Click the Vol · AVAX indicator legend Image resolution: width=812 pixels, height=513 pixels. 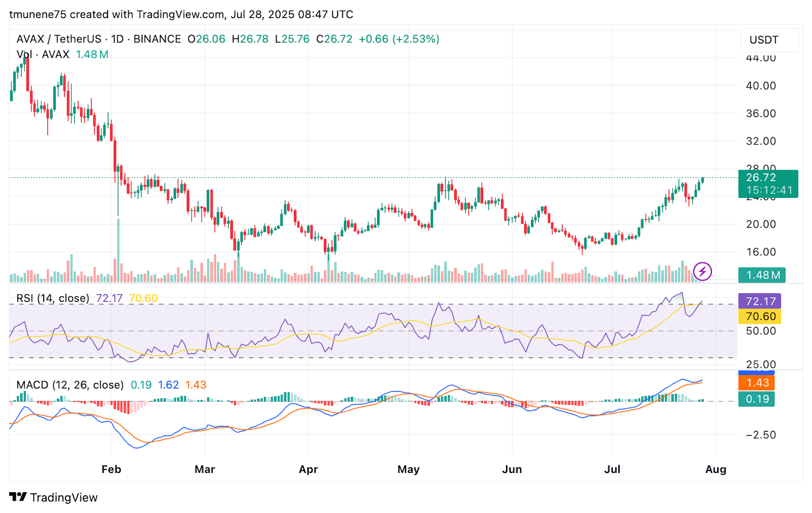click(43, 54)
